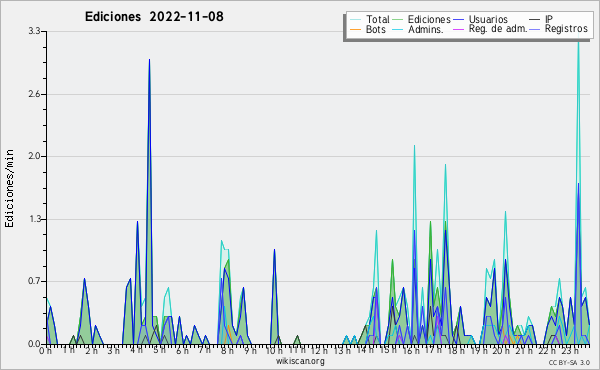Click the 0 h tick label
Screen dimensions: 600x370
pos(46,351)
